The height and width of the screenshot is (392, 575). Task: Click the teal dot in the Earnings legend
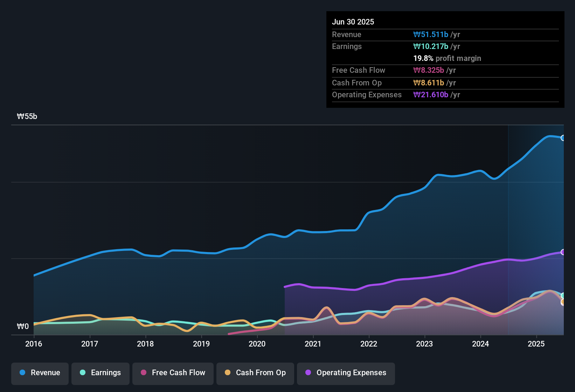click(83, 373)
